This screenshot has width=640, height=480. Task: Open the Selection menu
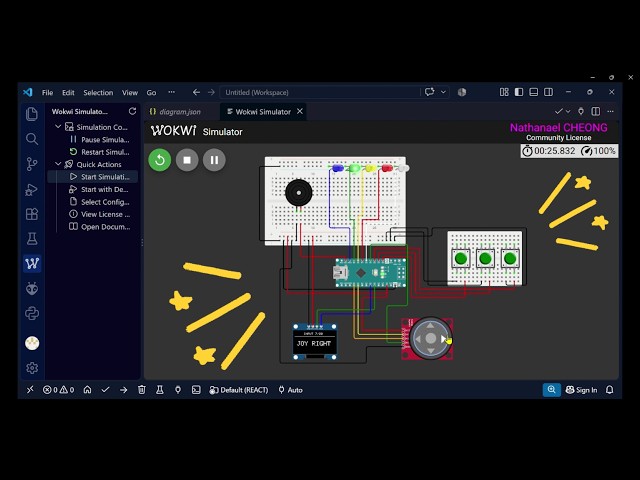pos(98,93)
